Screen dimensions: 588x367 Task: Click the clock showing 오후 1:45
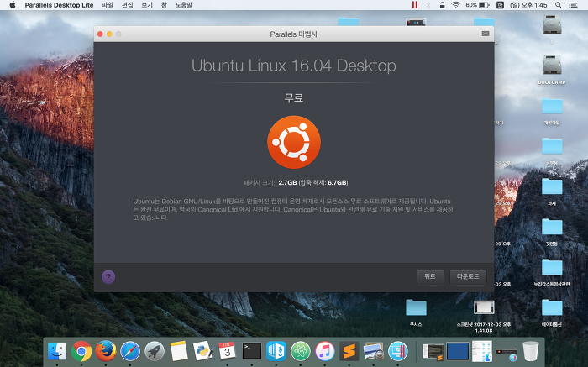tap(528, 5)
